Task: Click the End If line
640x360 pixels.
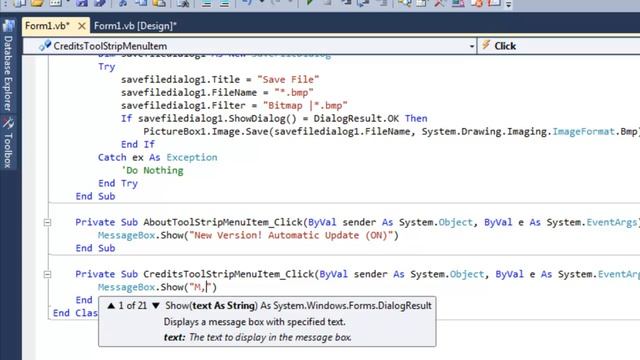Action: click(138, 144)
